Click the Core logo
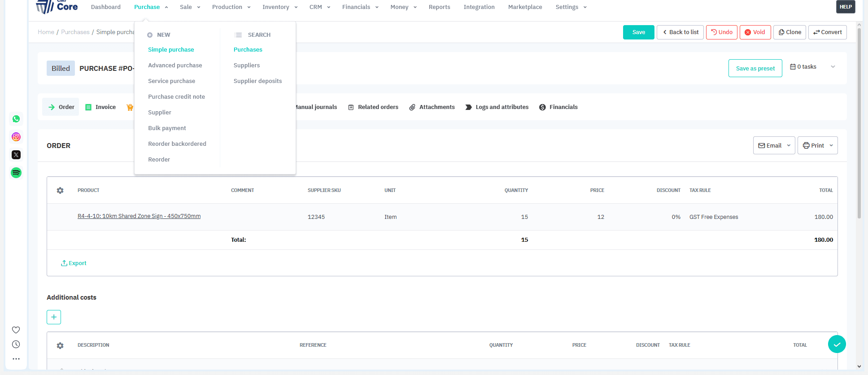868x375 pixels. 57,6
